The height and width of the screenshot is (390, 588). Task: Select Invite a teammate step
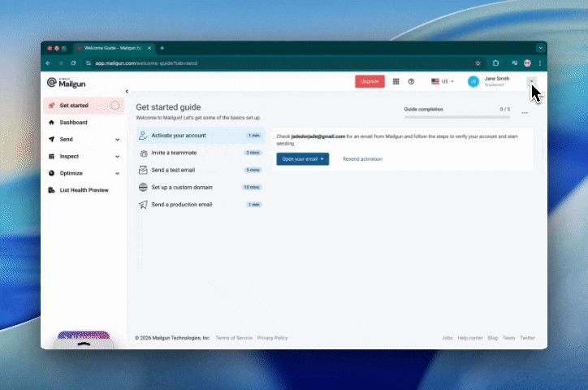[x=201, y=153]
